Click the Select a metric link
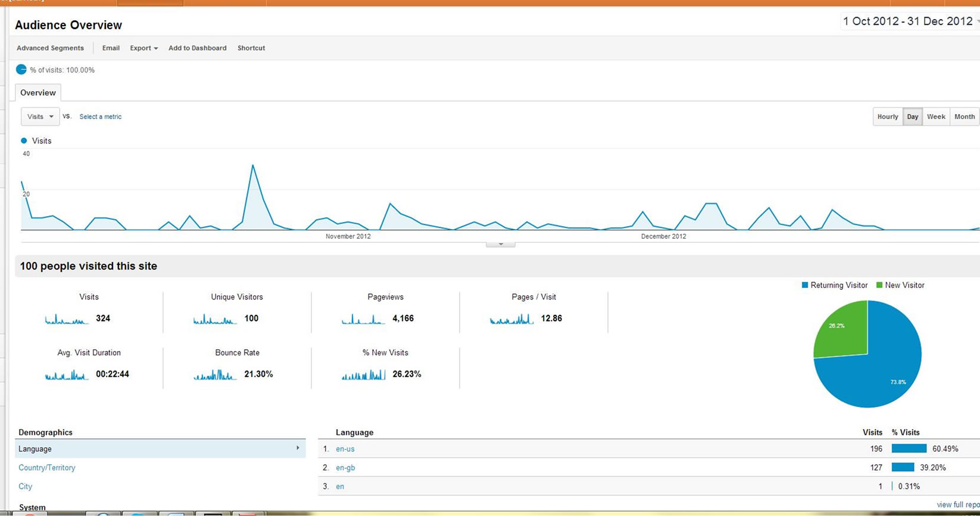Screen dimensions: 980x516 pos(101,117)
